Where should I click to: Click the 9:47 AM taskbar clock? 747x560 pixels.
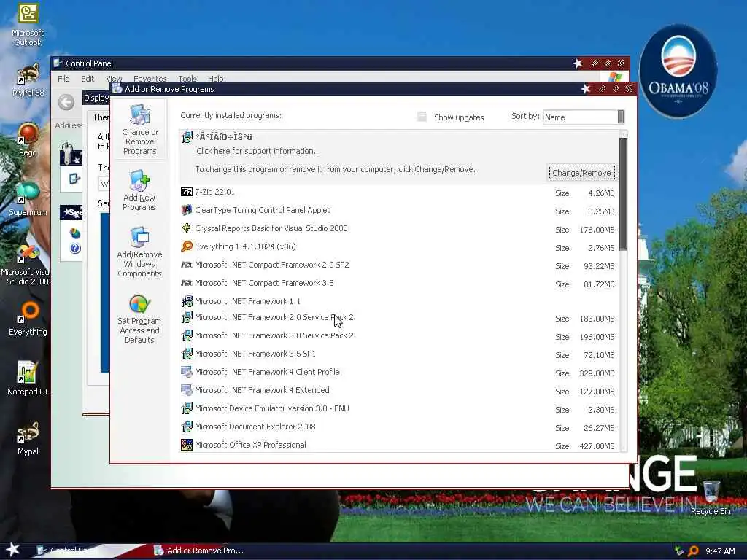coord(720,551)
